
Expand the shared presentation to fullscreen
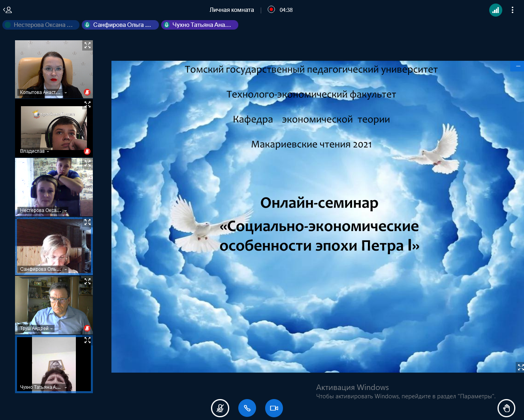(520, 367)
